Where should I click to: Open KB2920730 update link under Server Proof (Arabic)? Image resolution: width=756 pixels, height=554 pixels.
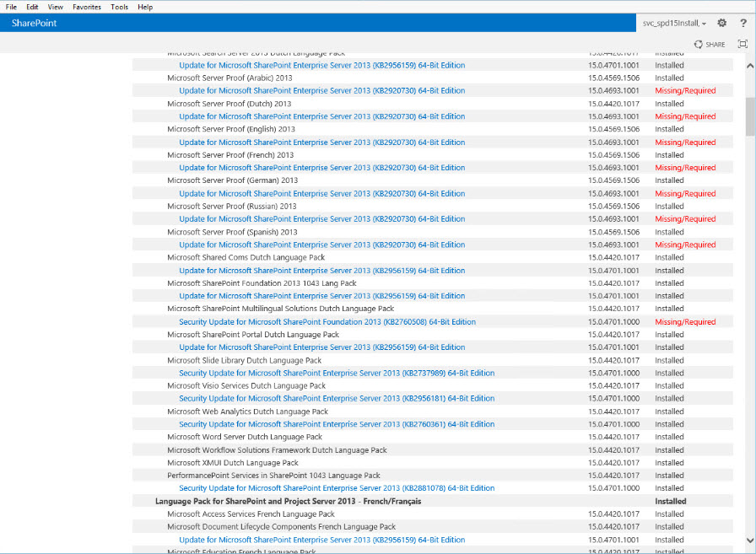[x=322, y=90]
